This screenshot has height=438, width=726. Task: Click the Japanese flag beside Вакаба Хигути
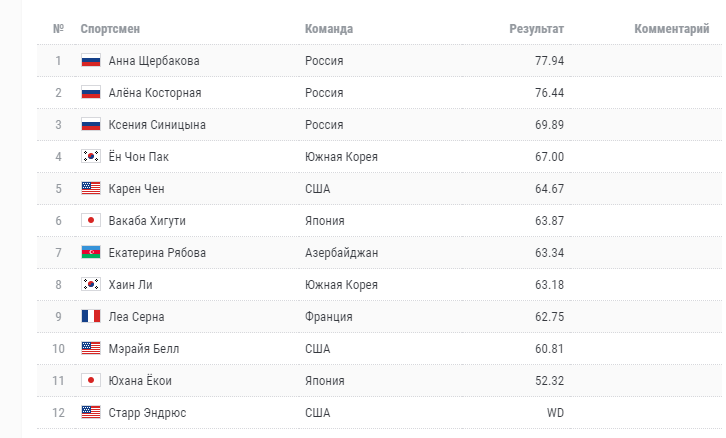point(91,220)
